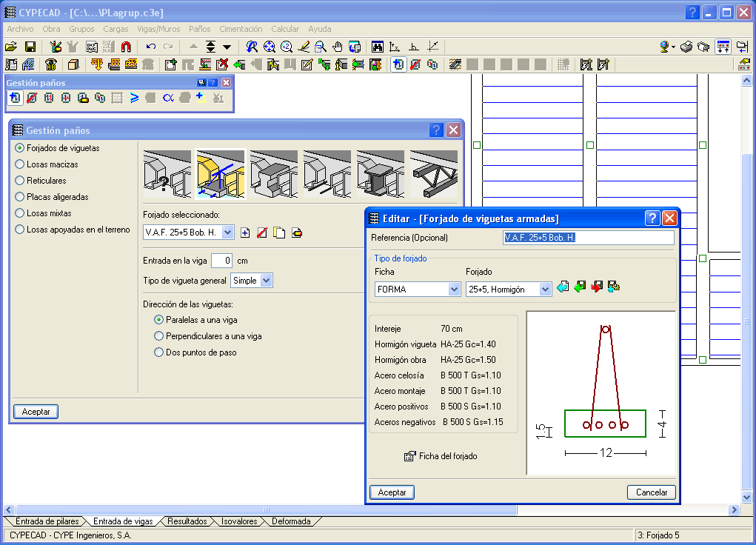Screen dimensions: 756x545
Task: Select Placas aligeradas option
Action: [x=52, y=197]
